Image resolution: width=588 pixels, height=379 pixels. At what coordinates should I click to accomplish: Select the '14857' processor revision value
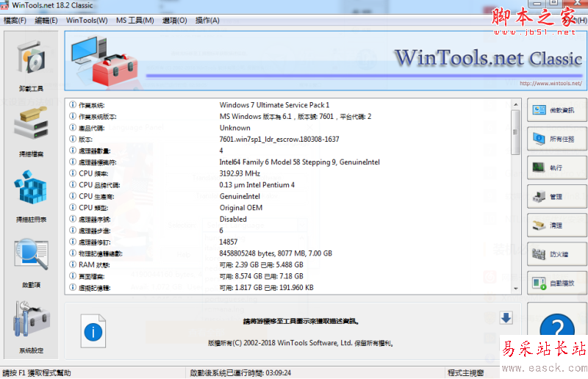(x=228, y=242)
